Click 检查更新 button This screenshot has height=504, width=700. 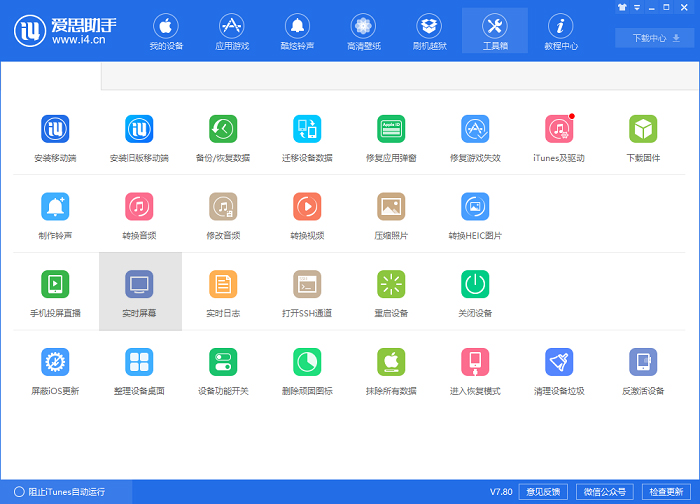coord(666,492)
